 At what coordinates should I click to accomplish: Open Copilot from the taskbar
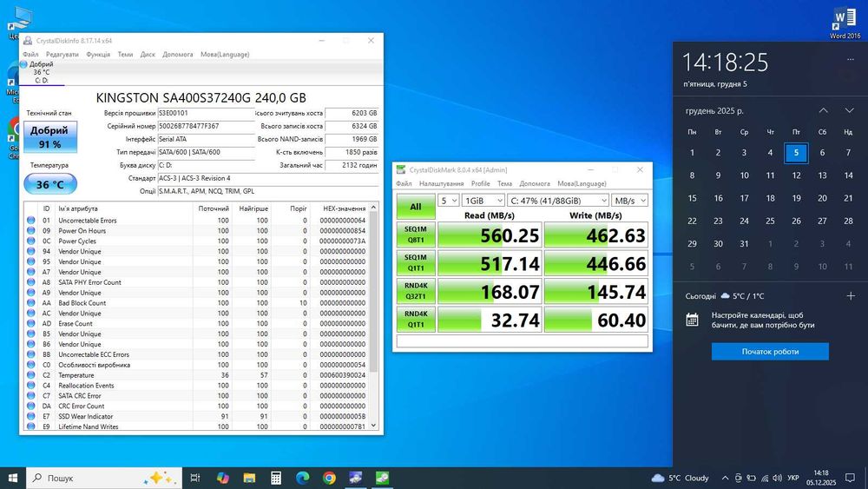click(222, 478)
